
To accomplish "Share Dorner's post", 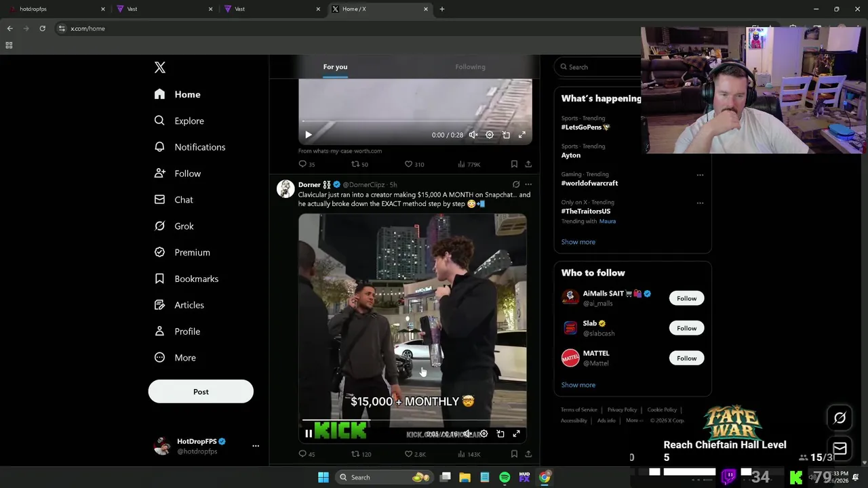I will (528, 454).
